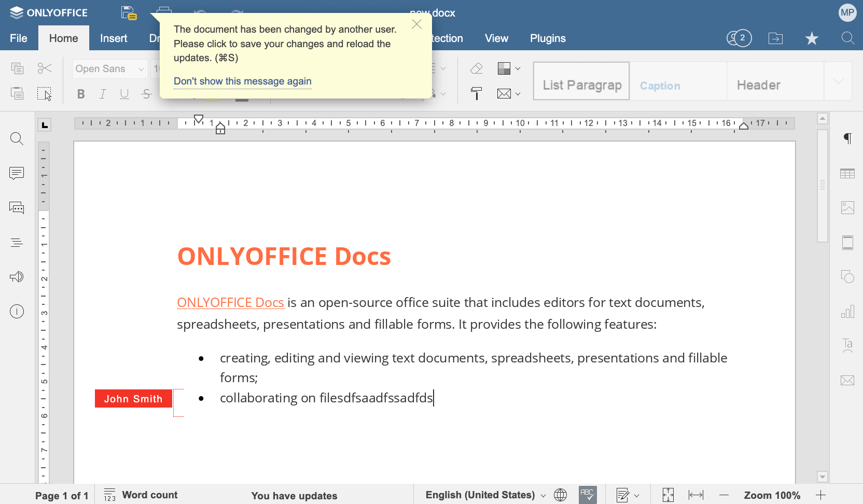Toggle Italic formatting
The width and height of the screenshot is (863, 504).
(103, 94)
